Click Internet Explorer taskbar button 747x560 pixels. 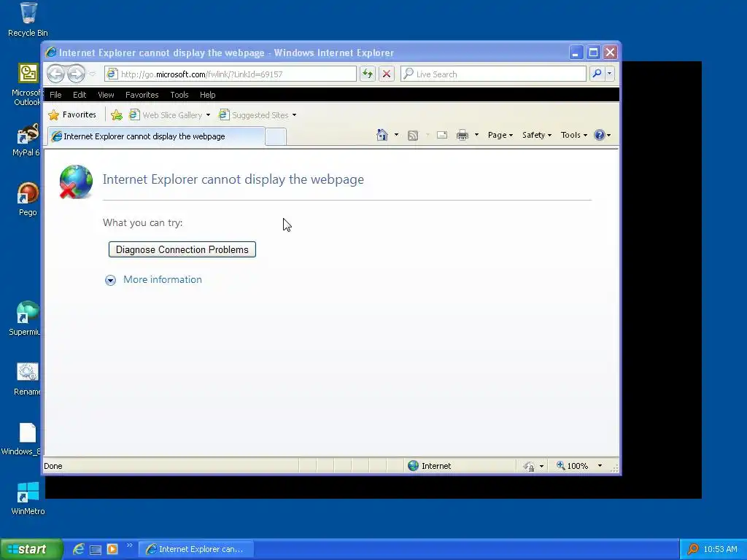196,549
